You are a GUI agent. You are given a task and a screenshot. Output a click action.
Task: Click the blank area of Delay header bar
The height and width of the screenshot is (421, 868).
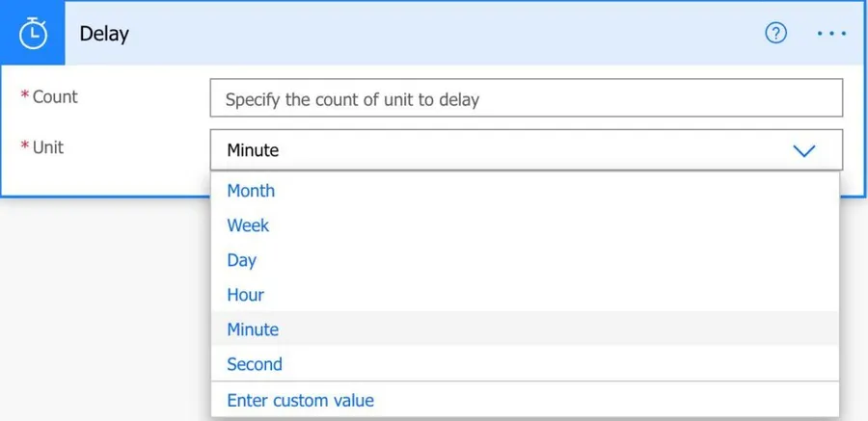pos(434,34)
